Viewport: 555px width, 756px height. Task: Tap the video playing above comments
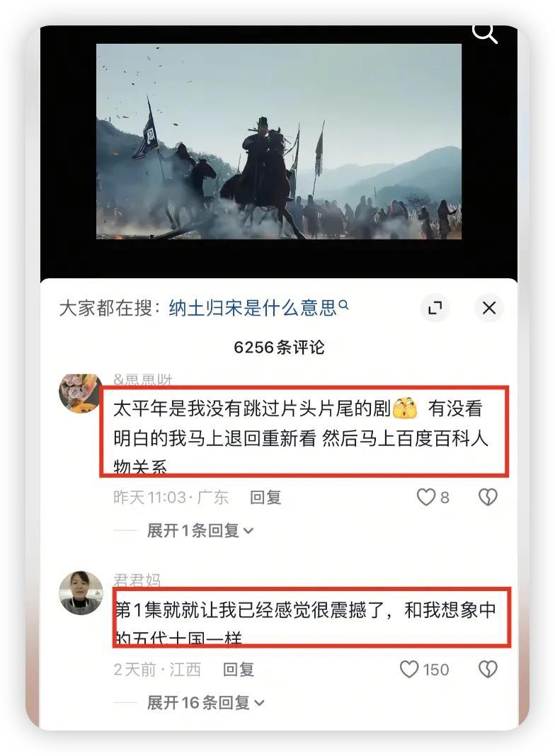pyautogui.click(x=279, y=142)
